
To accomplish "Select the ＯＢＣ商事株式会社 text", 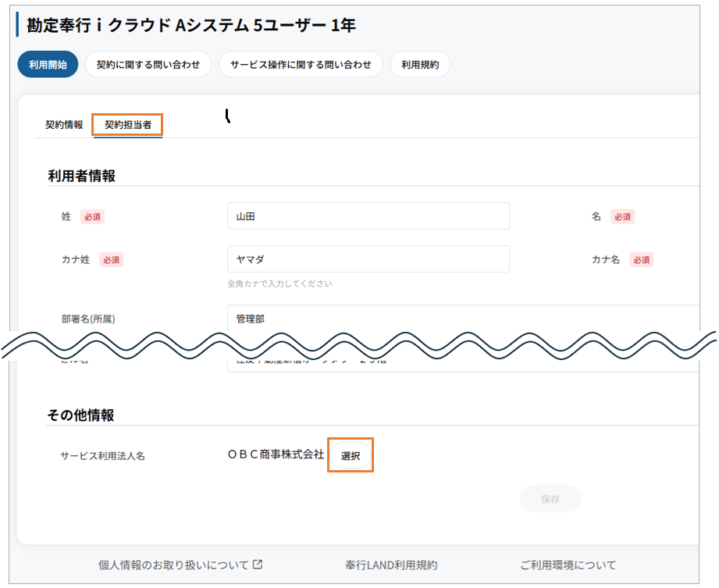I will tap(276, 454).
